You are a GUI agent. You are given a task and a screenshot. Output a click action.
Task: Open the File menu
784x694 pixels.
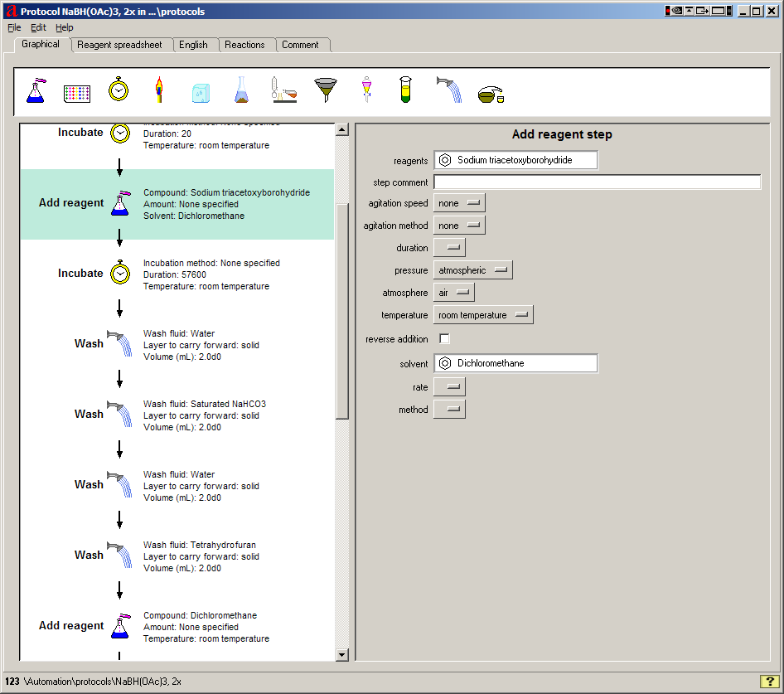click(x=14, y=27)
